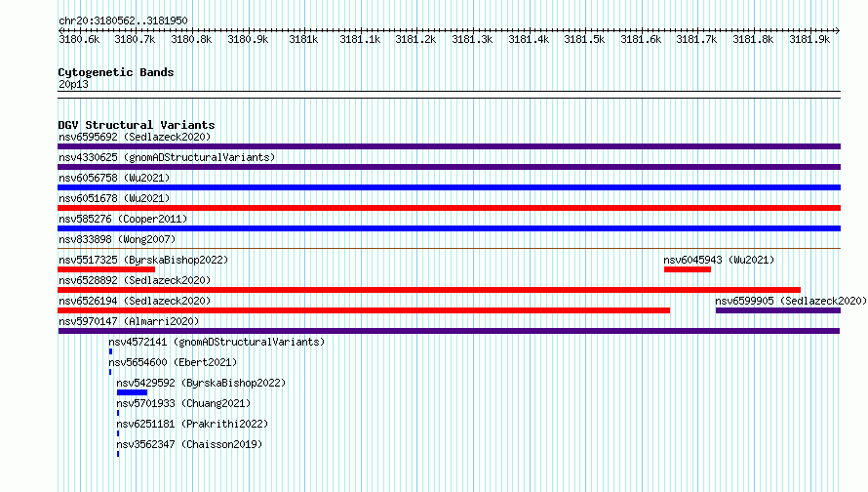This screenshot has width=868, height=492.
Task: Click the 3180.8k ruler tick label
Action: point(191,39)
